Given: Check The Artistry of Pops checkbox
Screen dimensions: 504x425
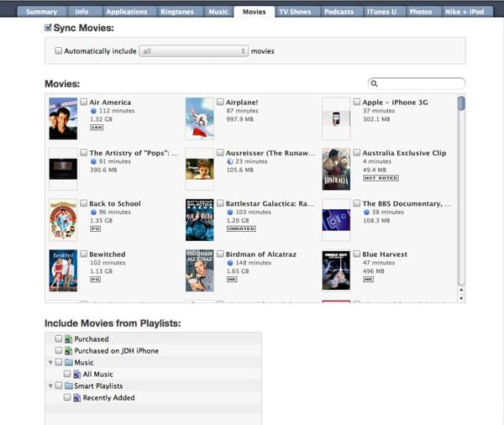Looking at the screenshot, I should (x=83, y=152).
